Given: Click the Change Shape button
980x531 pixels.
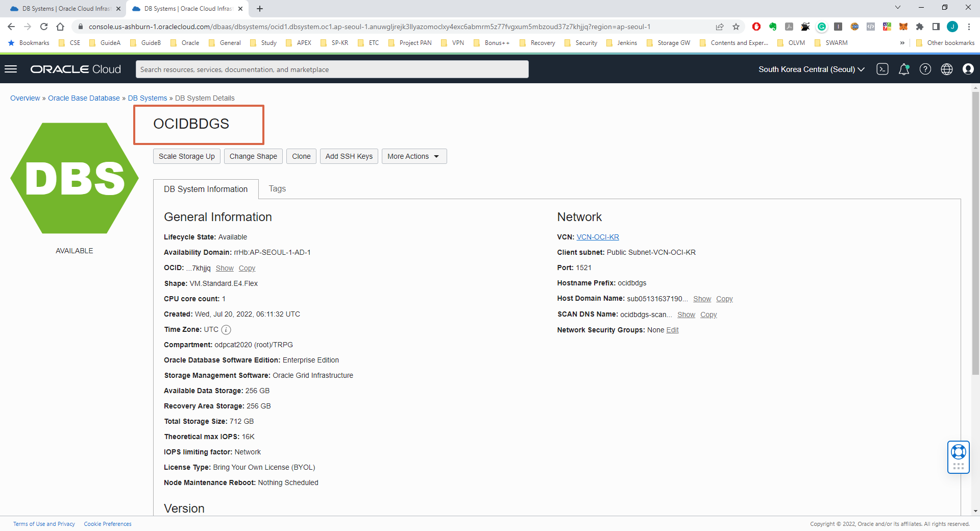Looking at the screenshot, I should tap(253, 156).
